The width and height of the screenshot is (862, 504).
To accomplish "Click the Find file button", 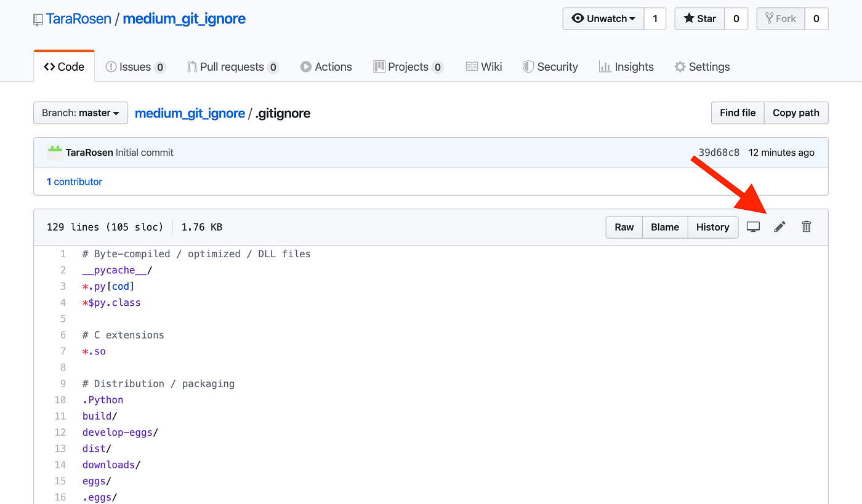I will 738,113.
